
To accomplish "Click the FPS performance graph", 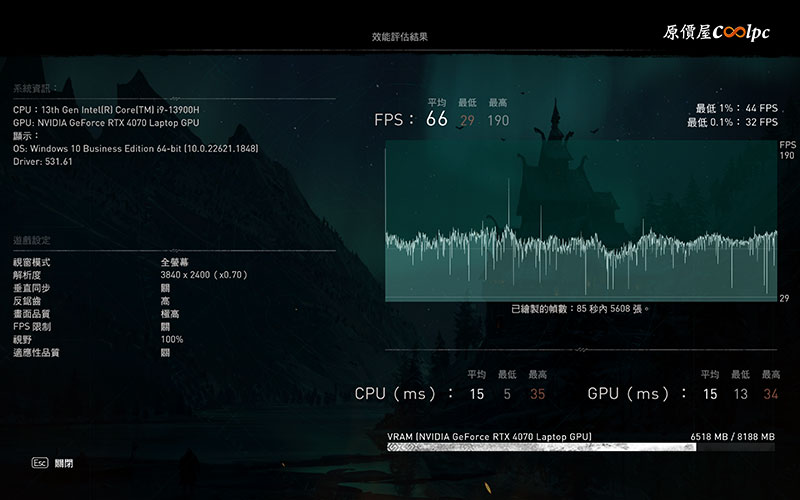I will coord(581,221).
